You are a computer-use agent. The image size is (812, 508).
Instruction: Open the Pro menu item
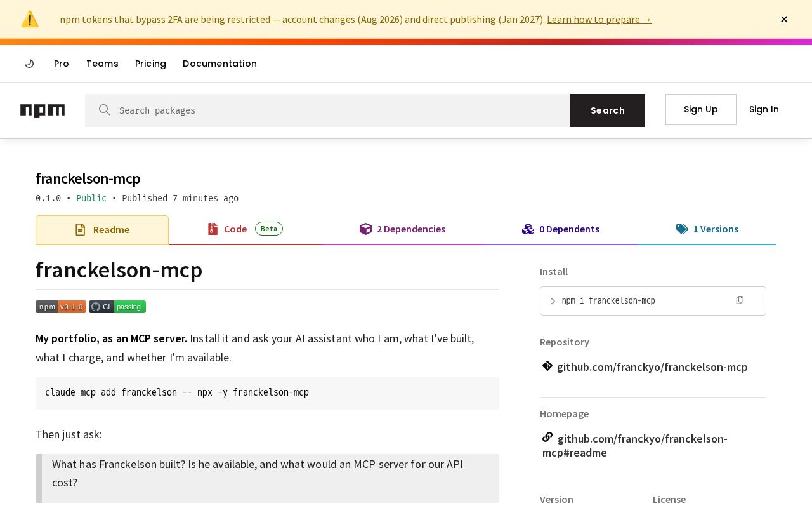point(62,63)
